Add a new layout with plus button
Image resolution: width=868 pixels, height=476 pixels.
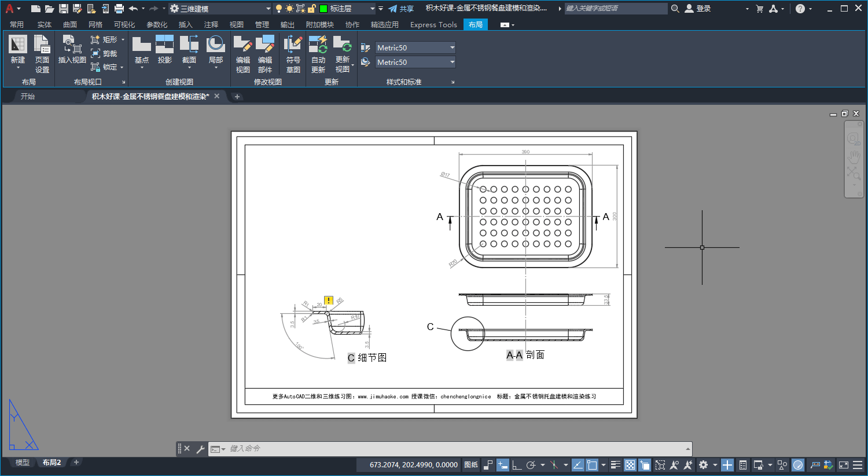point(76,462)
